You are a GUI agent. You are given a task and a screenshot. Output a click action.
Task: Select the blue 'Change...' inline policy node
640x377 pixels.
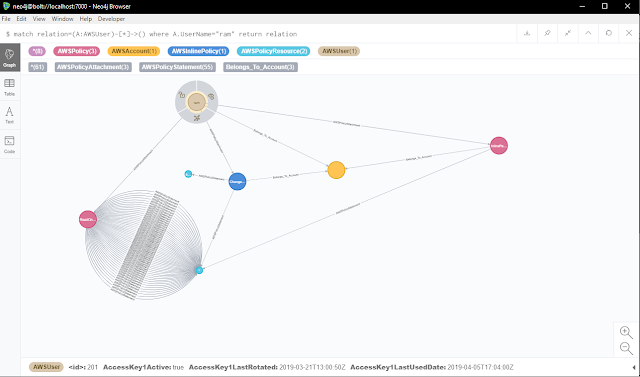237,182
